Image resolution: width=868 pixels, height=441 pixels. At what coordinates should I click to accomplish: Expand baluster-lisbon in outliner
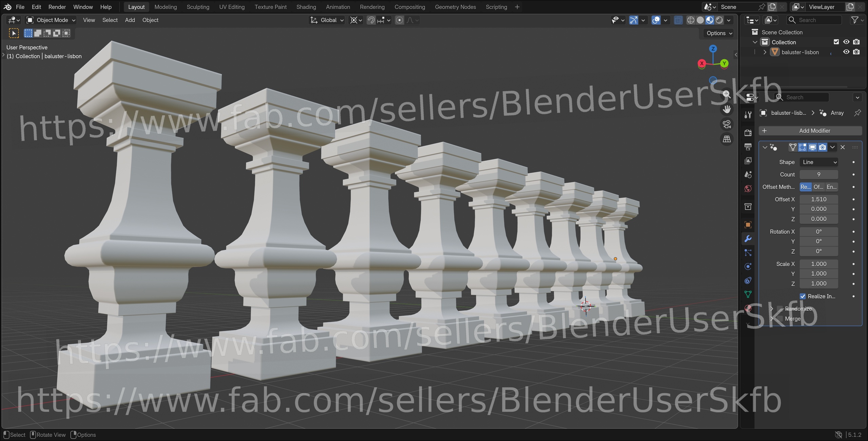pyautogui.click(x=765, y=52)
